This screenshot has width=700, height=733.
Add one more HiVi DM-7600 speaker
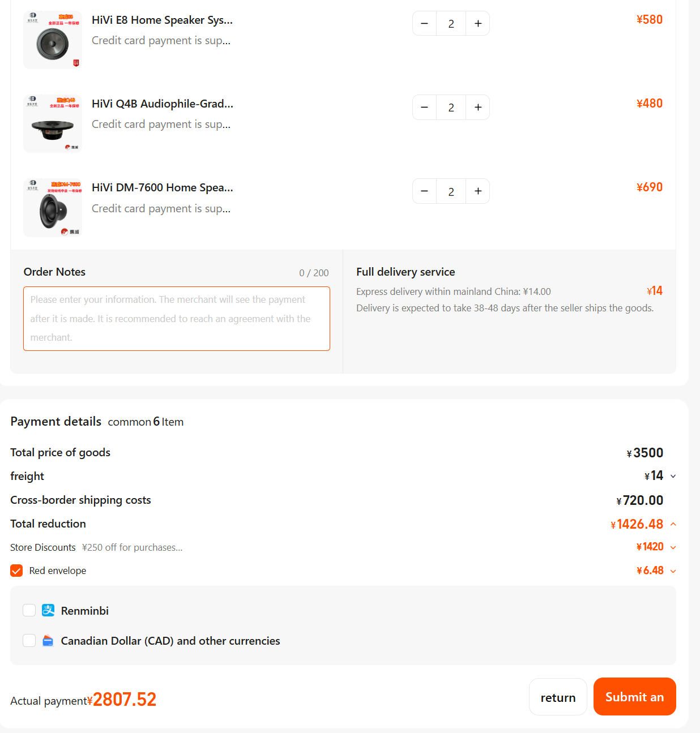point(478,191)
